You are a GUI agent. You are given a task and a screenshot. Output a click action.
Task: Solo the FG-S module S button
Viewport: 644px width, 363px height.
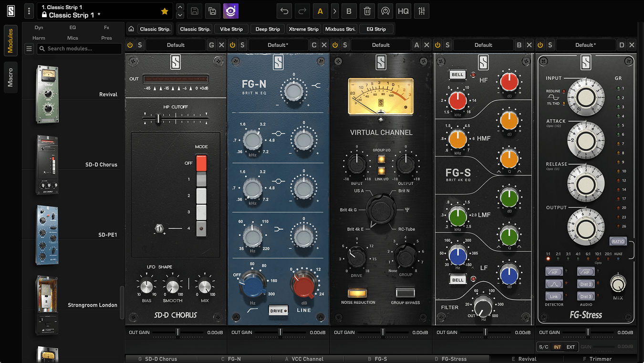[447, 45]
